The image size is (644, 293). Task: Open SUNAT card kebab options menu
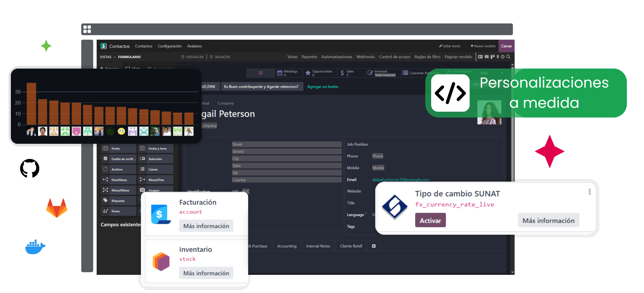pyautogui.click(x=590, y=192)
